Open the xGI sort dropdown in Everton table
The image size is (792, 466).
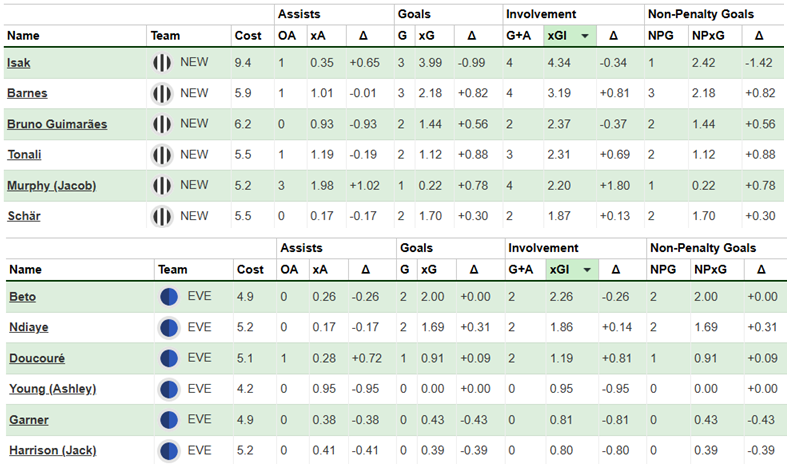pyautogui.click(x=584, y=270)
